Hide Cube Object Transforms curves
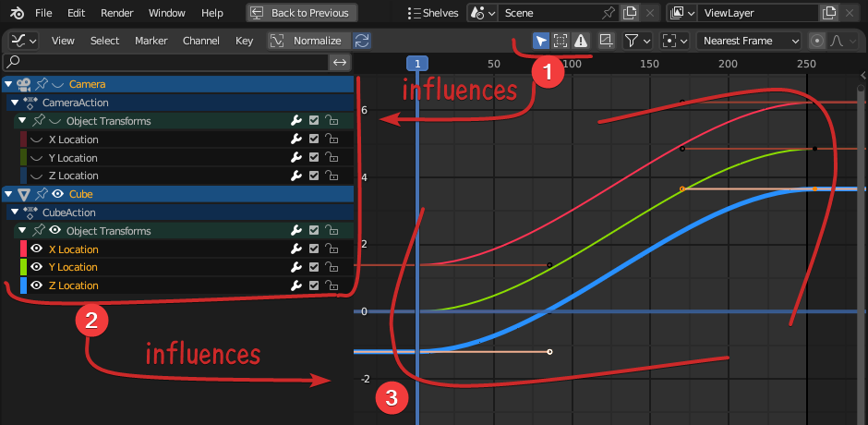868x425 pixels. [x=55, y=230]
